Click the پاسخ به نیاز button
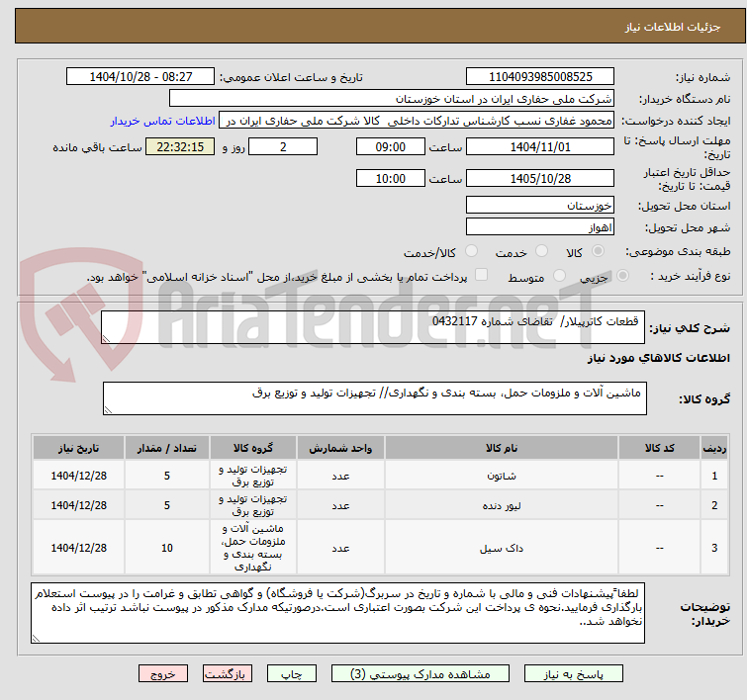The width and height of the screenshot is (747, 700). coord(574,673)
